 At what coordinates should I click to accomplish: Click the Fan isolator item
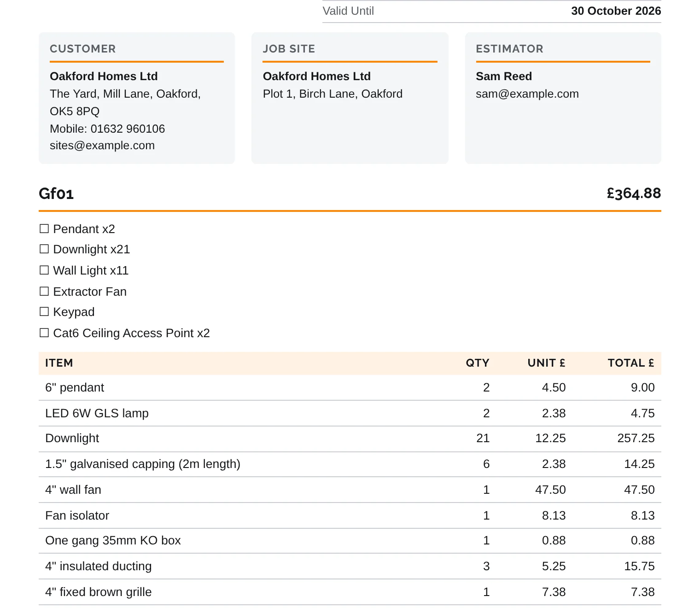[x=77, y=516]
